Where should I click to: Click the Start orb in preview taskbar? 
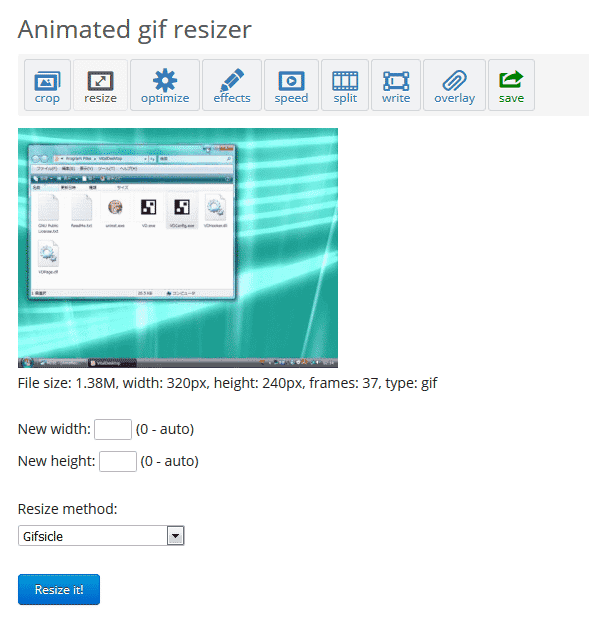[27, 362]
